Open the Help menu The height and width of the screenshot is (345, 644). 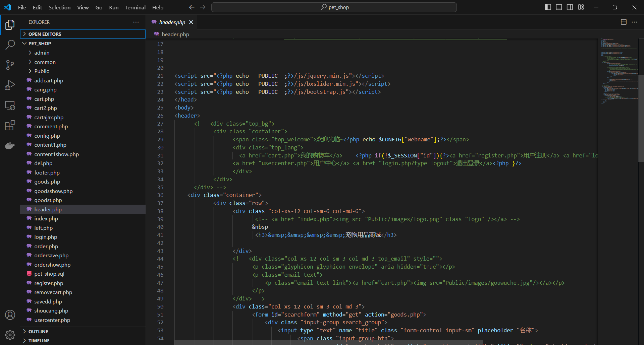158,7
